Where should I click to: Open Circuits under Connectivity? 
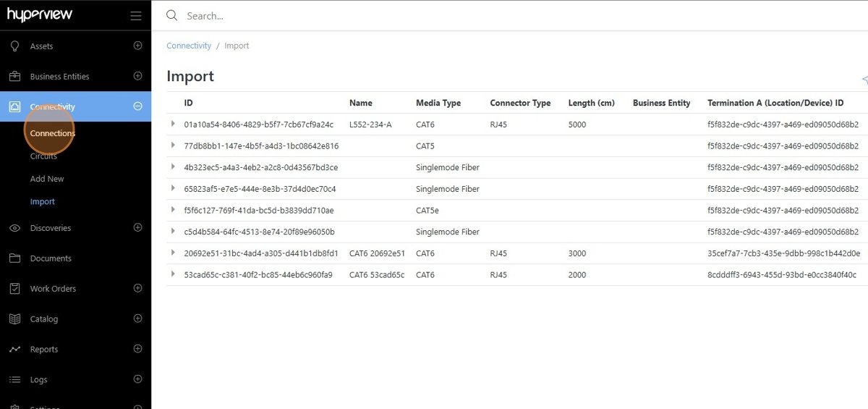coord(43,156)
